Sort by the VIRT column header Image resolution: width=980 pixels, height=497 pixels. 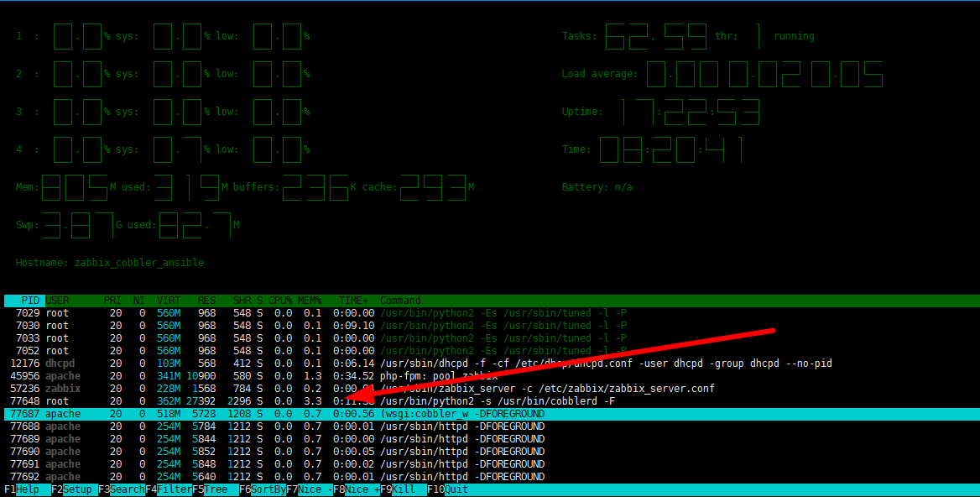[169, 301]
